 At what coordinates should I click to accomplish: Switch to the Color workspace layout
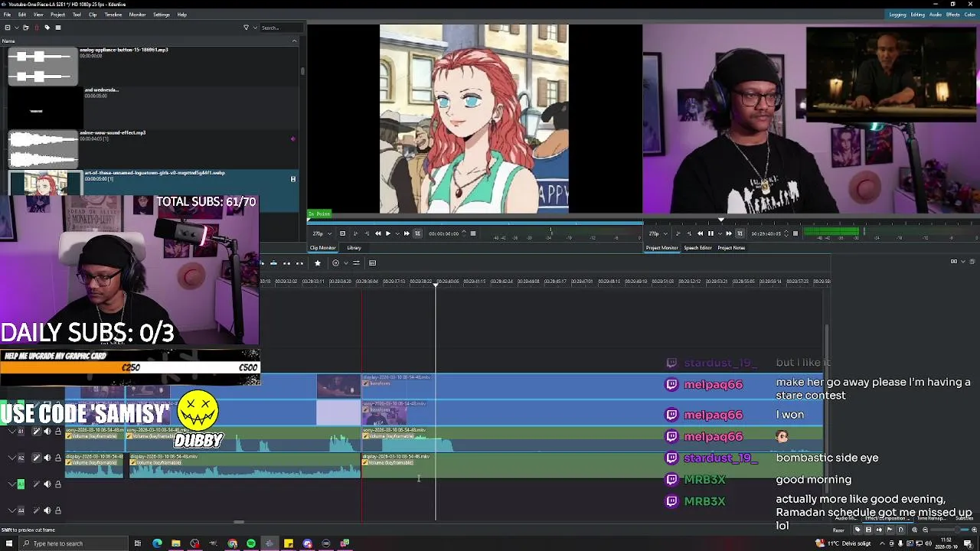(970, 15)
